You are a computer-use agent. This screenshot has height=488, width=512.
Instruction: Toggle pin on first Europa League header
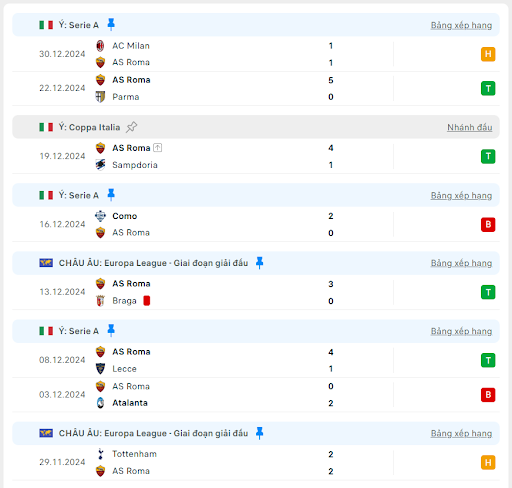[x=259, y=263]
